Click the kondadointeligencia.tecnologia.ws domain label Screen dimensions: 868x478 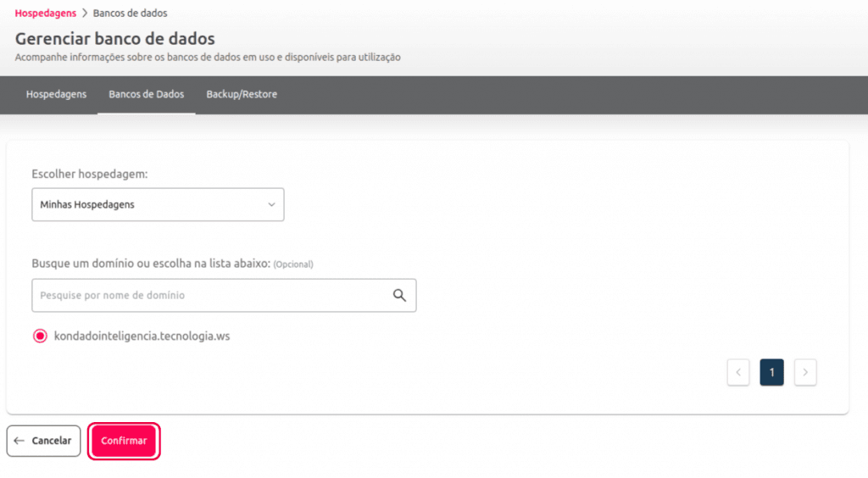click(x=142, y=336)
